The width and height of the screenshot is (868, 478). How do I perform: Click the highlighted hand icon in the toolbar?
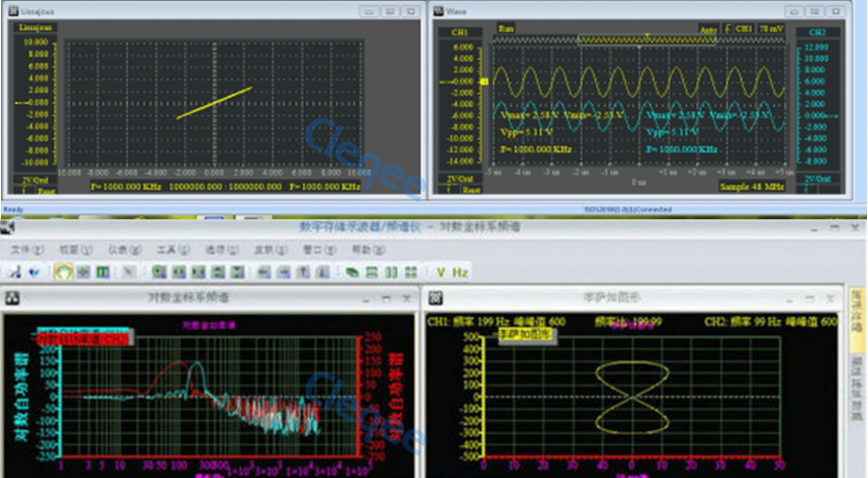[x=63, y=271]
